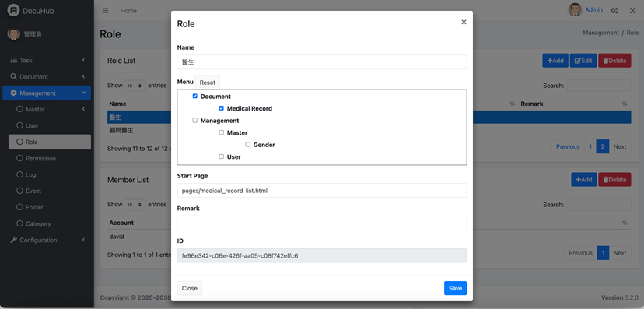Click the circle icon next to Permission
The height and width of the screenshot is (309, 644).
tap(19, 158)
